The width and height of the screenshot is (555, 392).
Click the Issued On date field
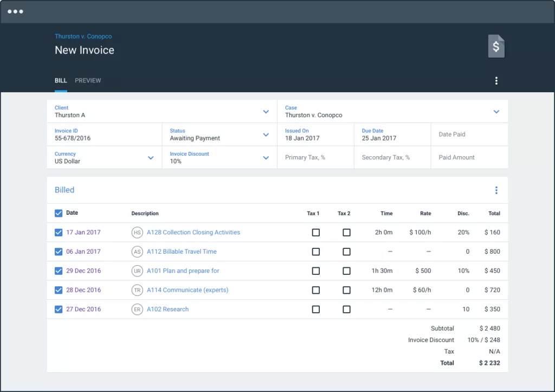315,134
